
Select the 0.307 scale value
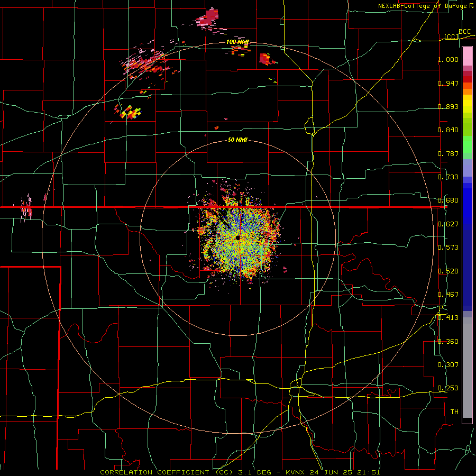pyautogui.click(x=448, y=365)
